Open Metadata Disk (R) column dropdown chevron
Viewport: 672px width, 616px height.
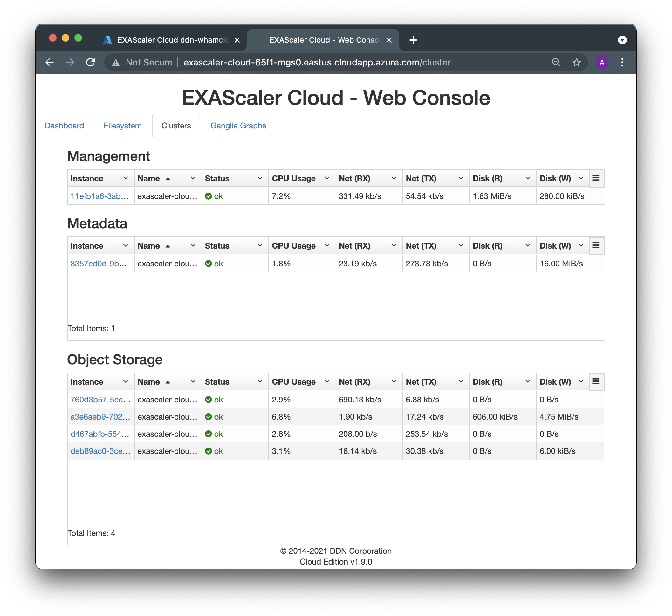pos(528,245)
